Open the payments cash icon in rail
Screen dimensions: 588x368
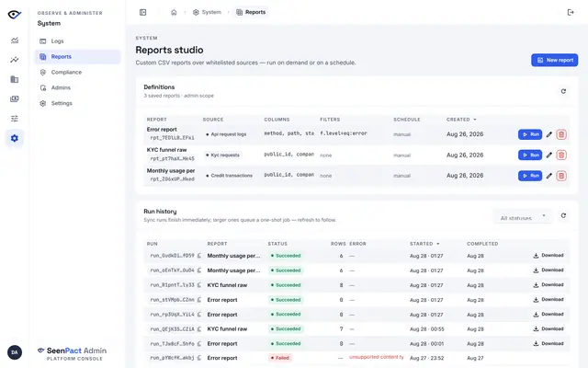coord(15,98)
